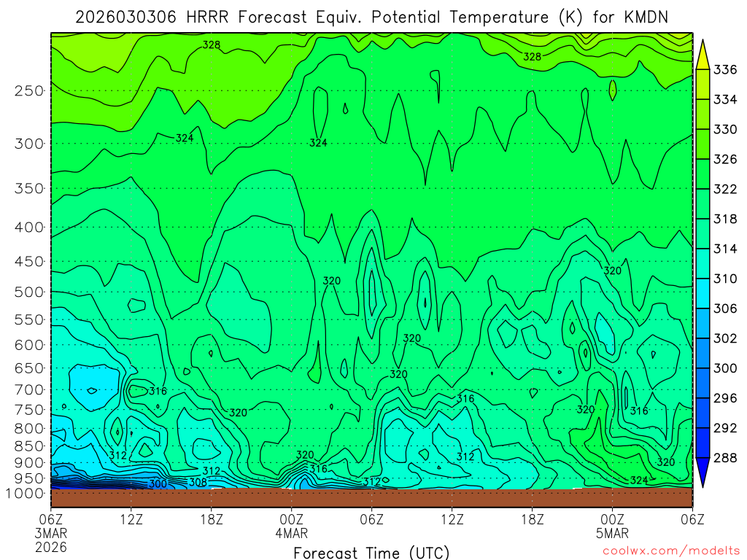Click the 326 colorbar label
Screen dimensions: 747x560
pos(725,159)
